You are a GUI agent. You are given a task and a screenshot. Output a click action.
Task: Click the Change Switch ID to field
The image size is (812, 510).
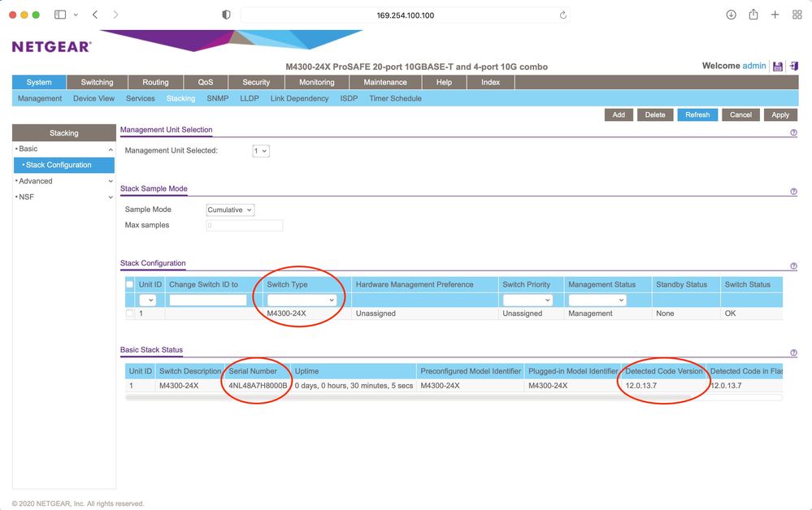(207, 300)
